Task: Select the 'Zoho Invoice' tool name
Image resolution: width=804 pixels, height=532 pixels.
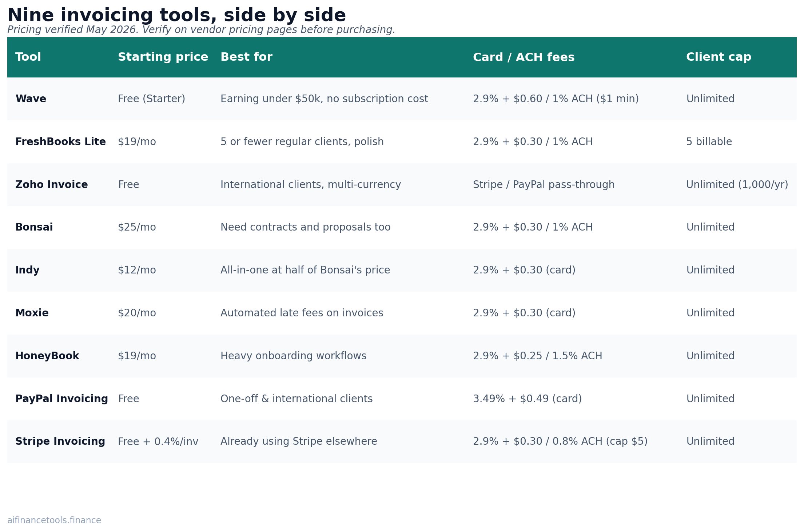Action: click(51, 185)
